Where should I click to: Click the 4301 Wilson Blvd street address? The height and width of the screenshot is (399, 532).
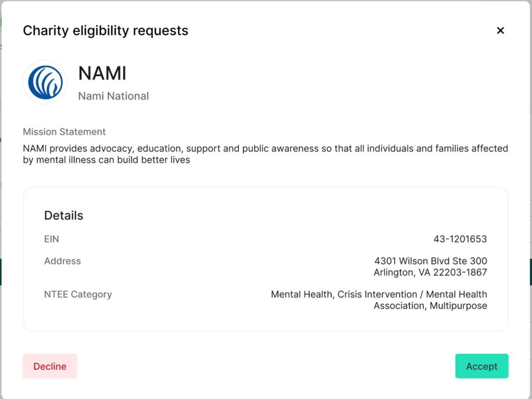click(x=430, y=261)
